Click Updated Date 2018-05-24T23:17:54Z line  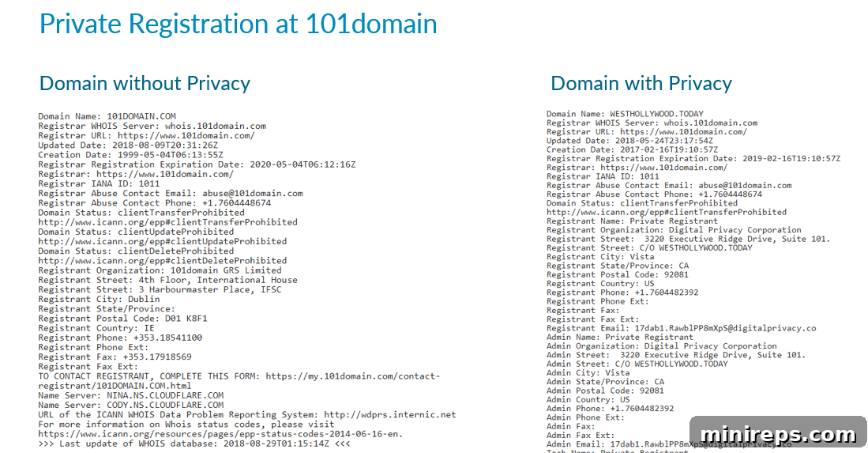(x=629, y=141)
